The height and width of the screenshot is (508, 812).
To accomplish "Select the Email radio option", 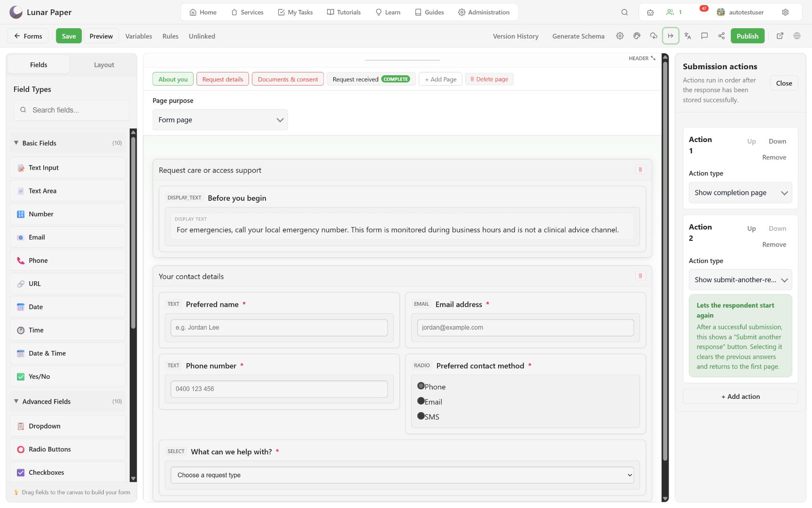I will click(421, 401).
